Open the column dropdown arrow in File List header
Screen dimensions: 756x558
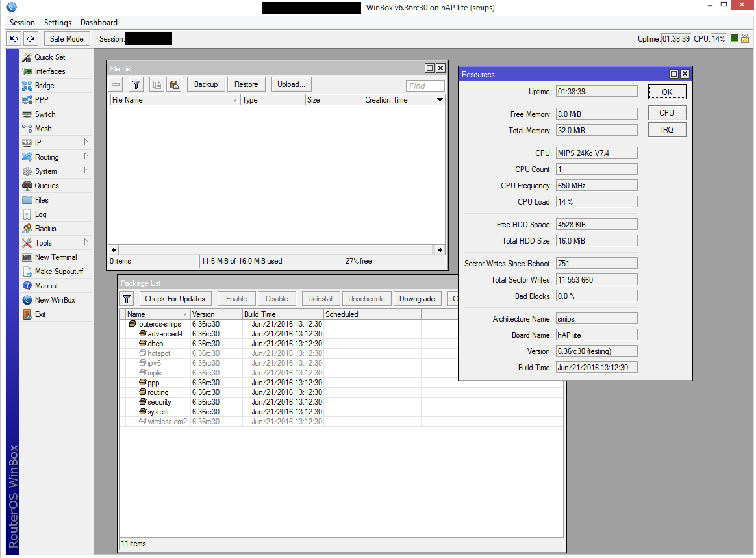[440, 100]
